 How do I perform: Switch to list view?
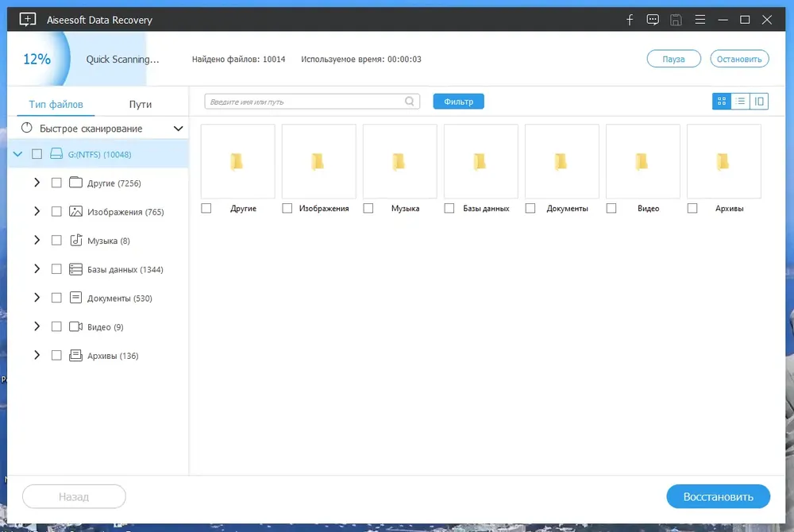click(740, 101)
